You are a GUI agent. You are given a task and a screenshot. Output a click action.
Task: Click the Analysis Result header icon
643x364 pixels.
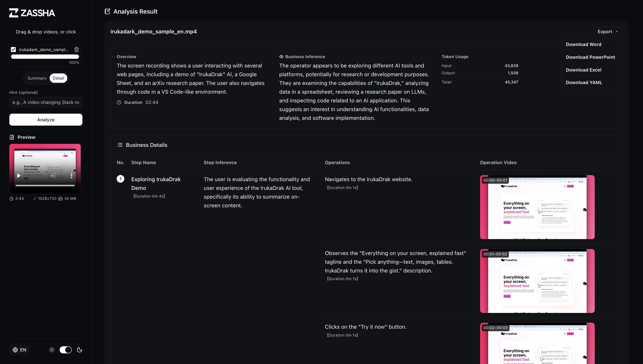pyautogui.click(x=107, y=11)
